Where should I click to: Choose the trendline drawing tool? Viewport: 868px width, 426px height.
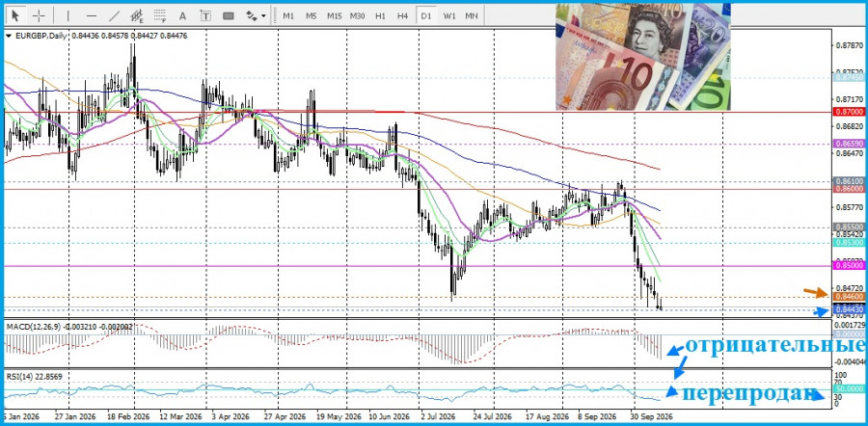pyautogui.click(x=114, y=15)
